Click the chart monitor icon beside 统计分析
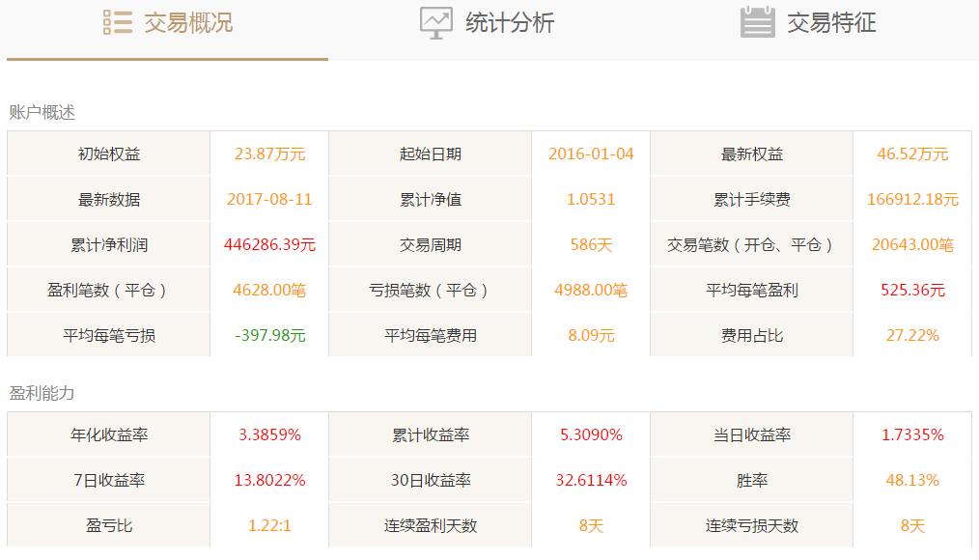 pyautogui.click(x=435, y=22)
